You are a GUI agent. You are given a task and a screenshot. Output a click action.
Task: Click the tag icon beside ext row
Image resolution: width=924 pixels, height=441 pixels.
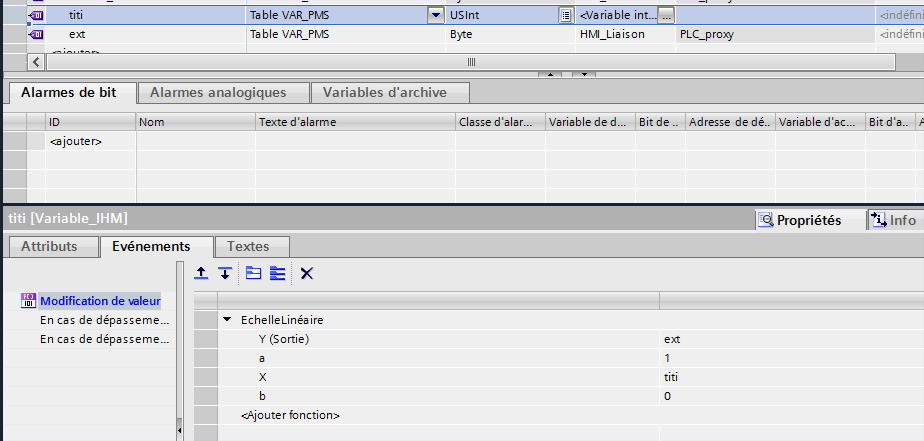pyautogui.click(x=37, y=34)
